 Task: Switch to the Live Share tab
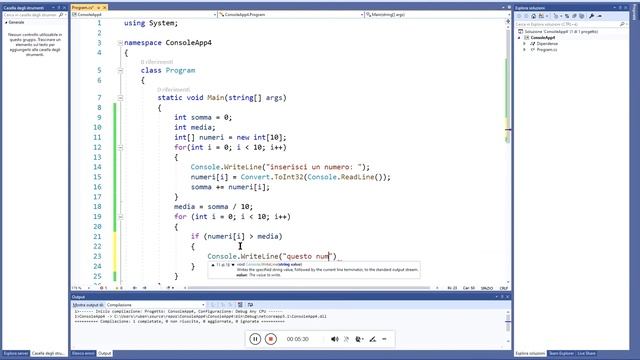coord(587,353)
